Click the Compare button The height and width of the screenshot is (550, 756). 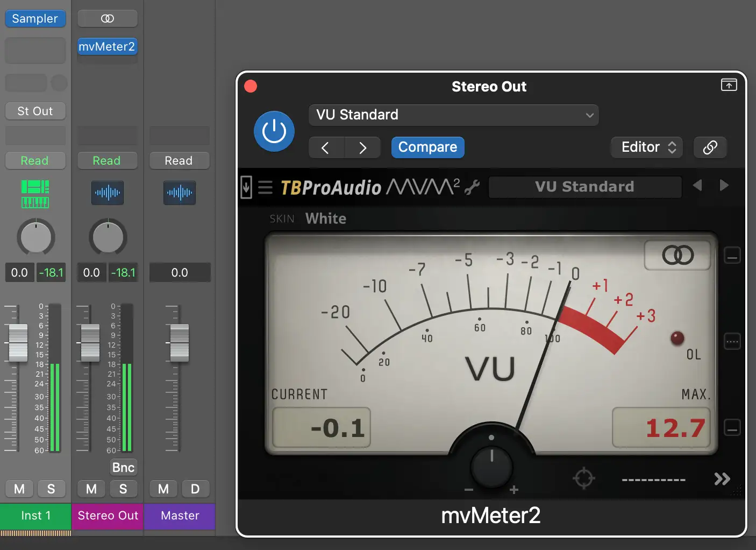(427, 147)
